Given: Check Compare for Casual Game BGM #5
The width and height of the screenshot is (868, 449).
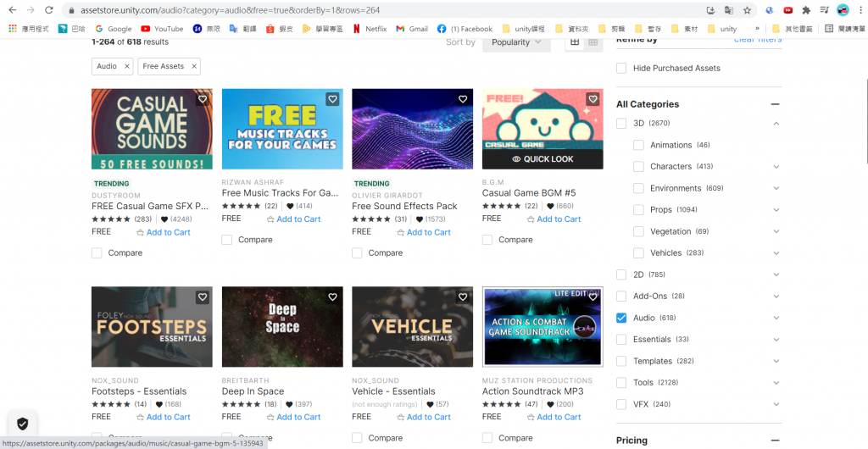Looking at the screenshot, I should coord(487,240).
